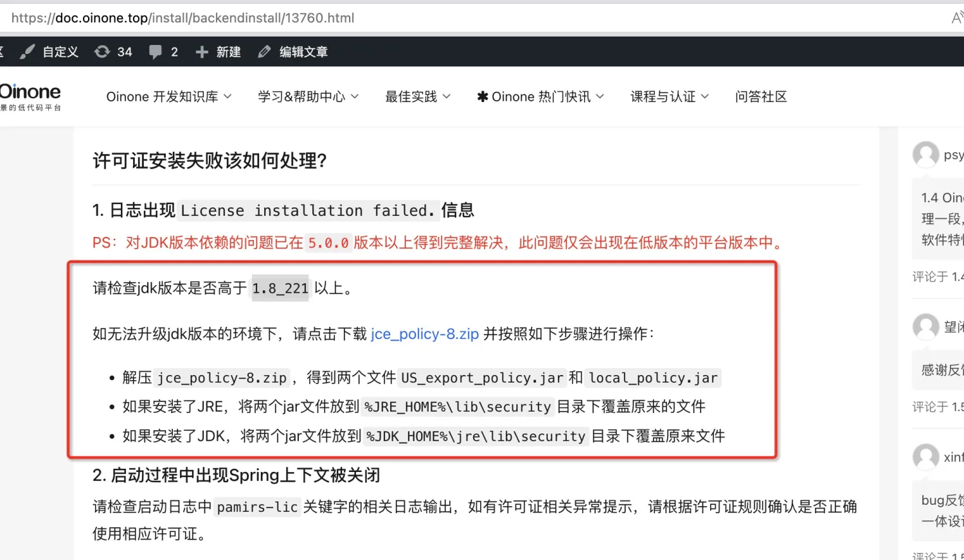Click 自定义 in the admin bar

click(x=60, y=52)
